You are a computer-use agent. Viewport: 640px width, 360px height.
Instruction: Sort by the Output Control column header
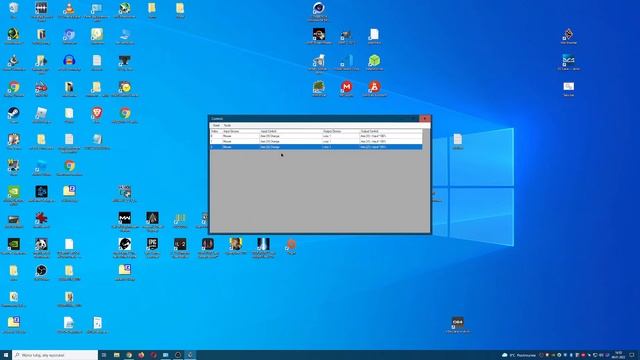point(391,131)
